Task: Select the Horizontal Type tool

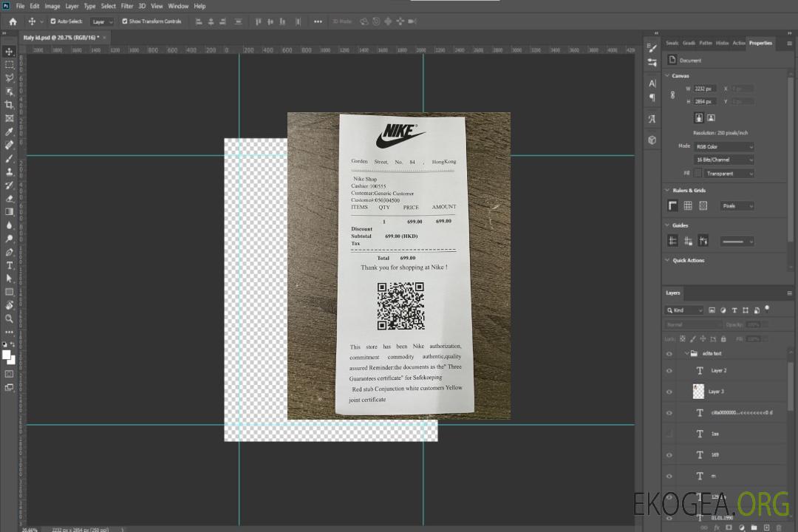Action: 9,265
